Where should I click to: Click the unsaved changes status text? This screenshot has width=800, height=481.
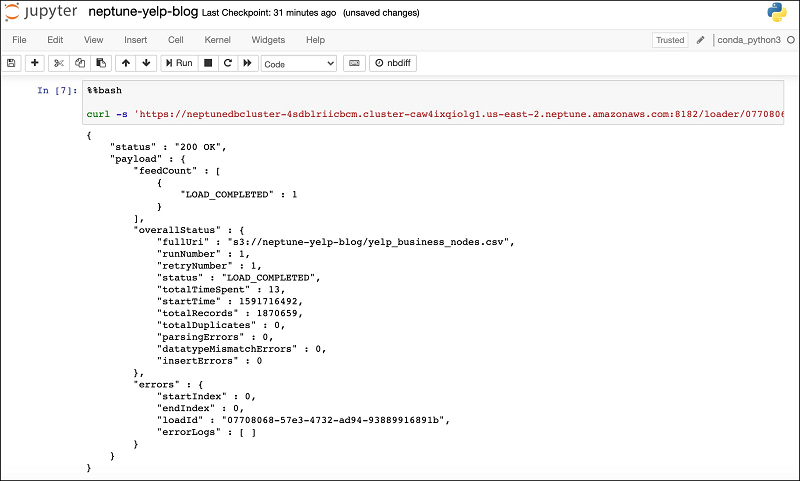coord(381,13)
